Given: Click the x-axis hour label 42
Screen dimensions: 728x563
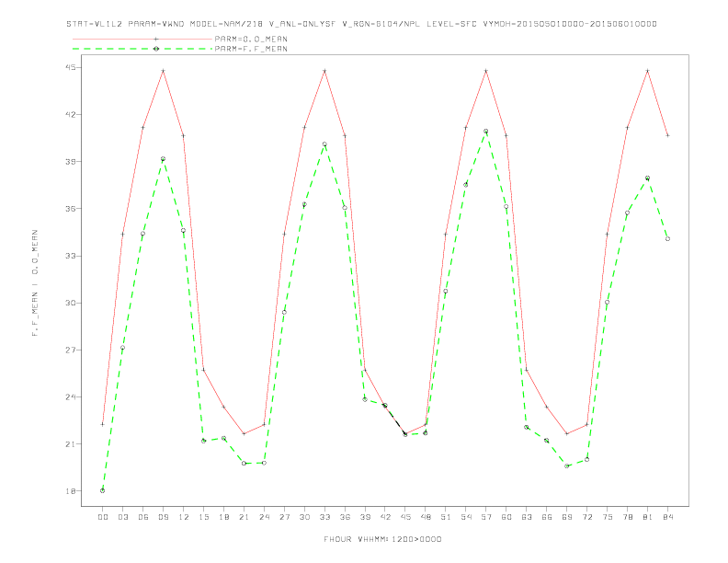Looking at the screenshot, I should click(x=385, y=517).
